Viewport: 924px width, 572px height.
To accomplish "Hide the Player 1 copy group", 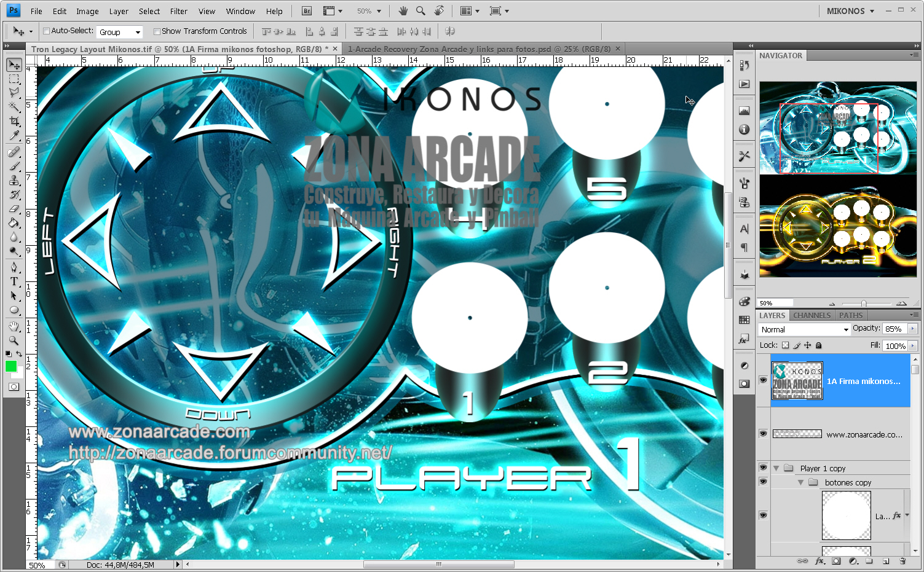I will pyautogui.click(x=763, y=468).
